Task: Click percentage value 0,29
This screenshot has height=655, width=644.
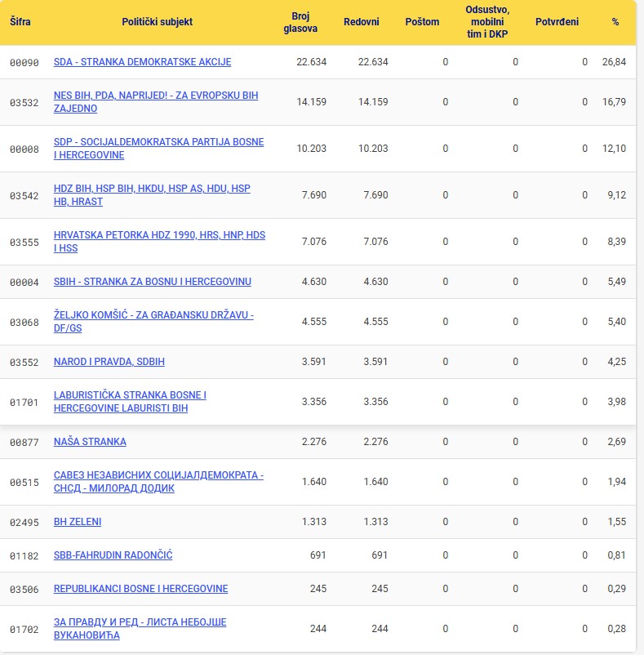Action: pyautogui.click(x=617, y=589)
